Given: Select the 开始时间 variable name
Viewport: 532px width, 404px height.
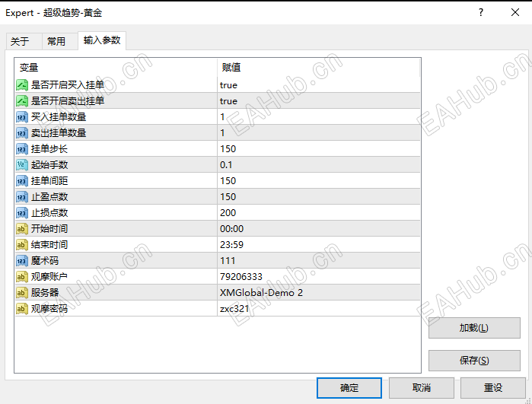Looking at the screenshot, I should 49,228.
